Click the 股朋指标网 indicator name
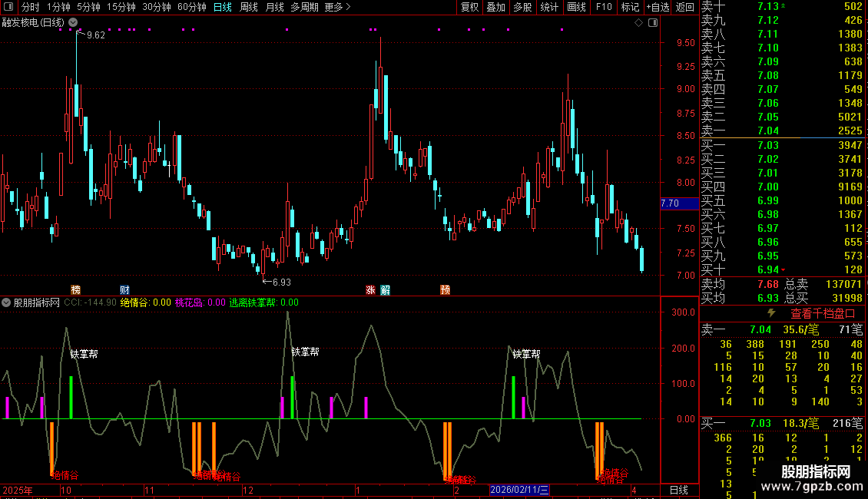The height and width of the screenshot is (499, 868). 37,302
